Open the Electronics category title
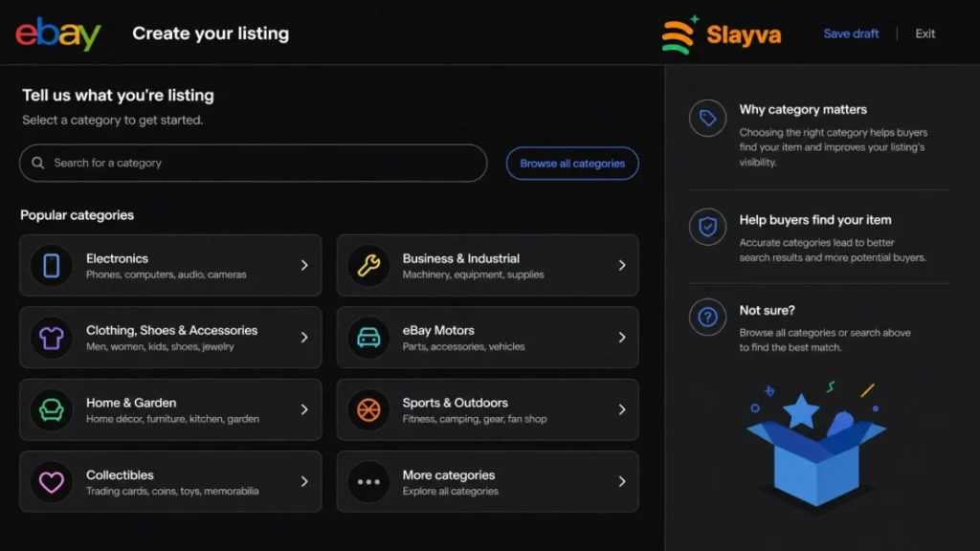980x551 pixels. (x=117, y=258)
